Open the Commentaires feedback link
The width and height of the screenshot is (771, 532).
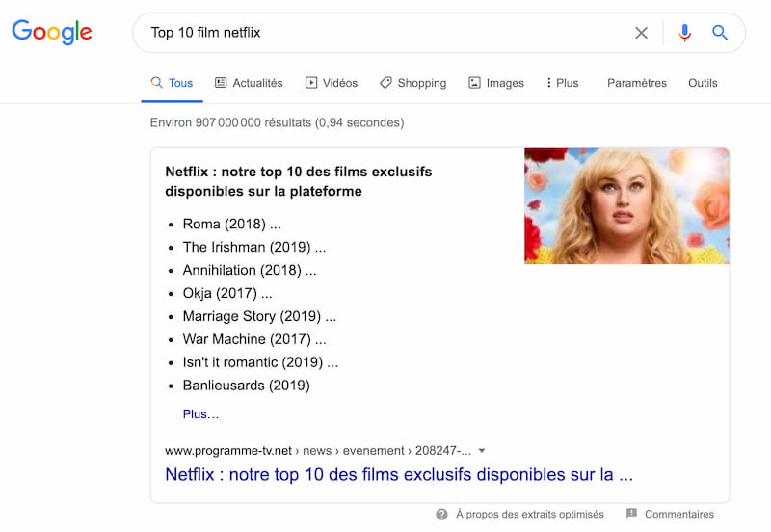point(679,515)
